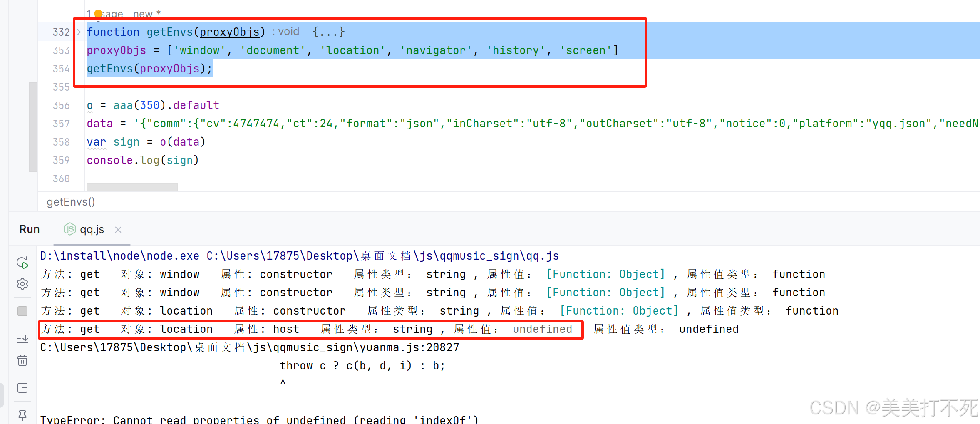The width and height of the screenshot is (980, 424).
Task: Pin the Run tab
Action: tap(22, 415)
